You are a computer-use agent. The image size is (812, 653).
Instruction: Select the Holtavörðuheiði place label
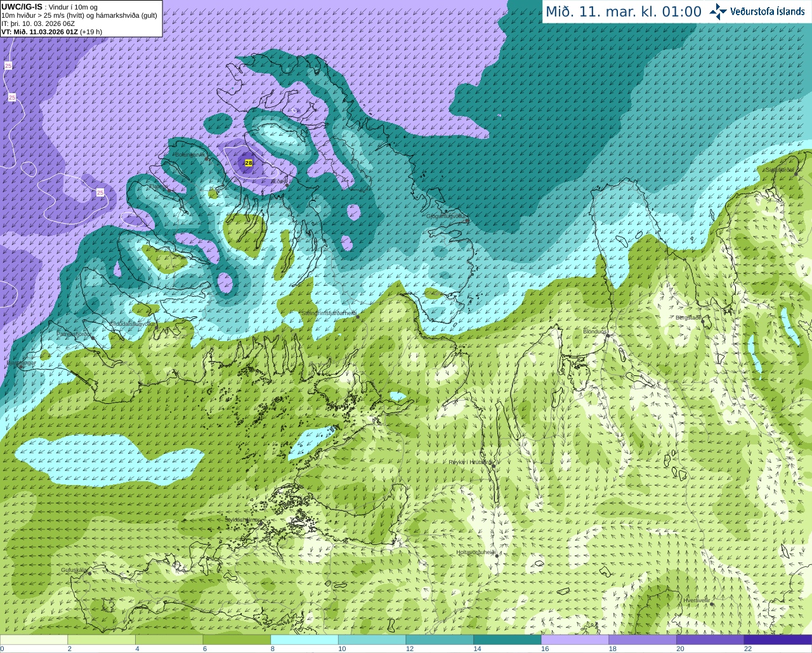476,552
